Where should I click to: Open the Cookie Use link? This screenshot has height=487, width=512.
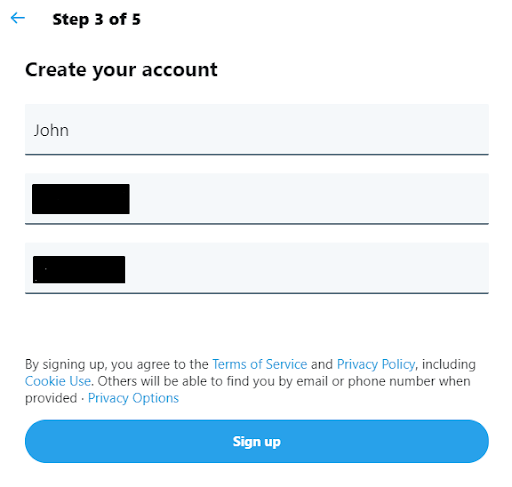pos(58,381)
